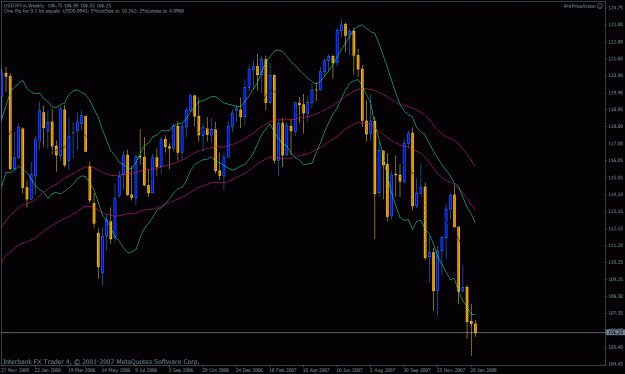
Task: Click the 118.00 price axis label
Action: pos(615,126)
